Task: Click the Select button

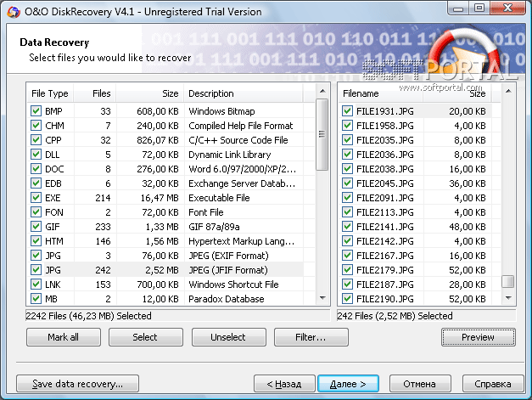Action: coord(146,337)
